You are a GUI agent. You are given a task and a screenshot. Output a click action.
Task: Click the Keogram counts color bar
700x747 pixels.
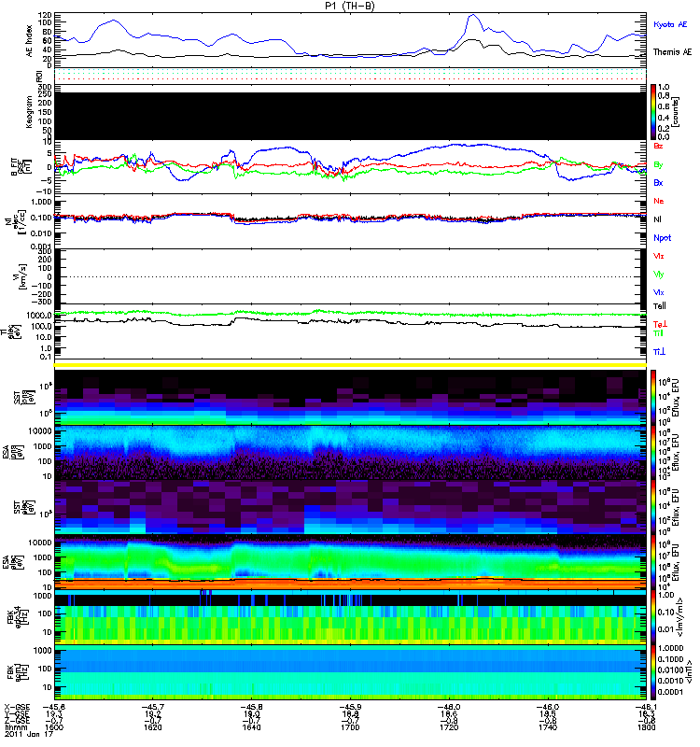[x=653, y=112]
